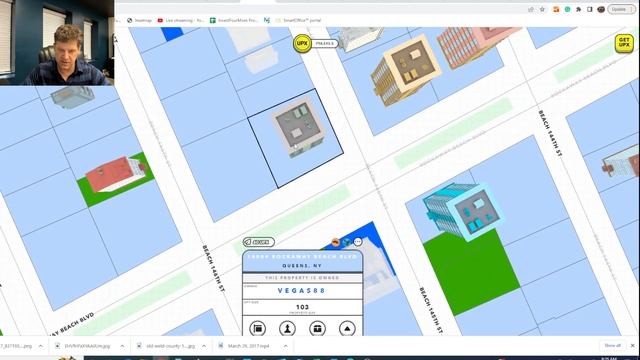Screen dimensions: 640x360
Task: Click the three-dots more options circle
Action: [358, 242]
